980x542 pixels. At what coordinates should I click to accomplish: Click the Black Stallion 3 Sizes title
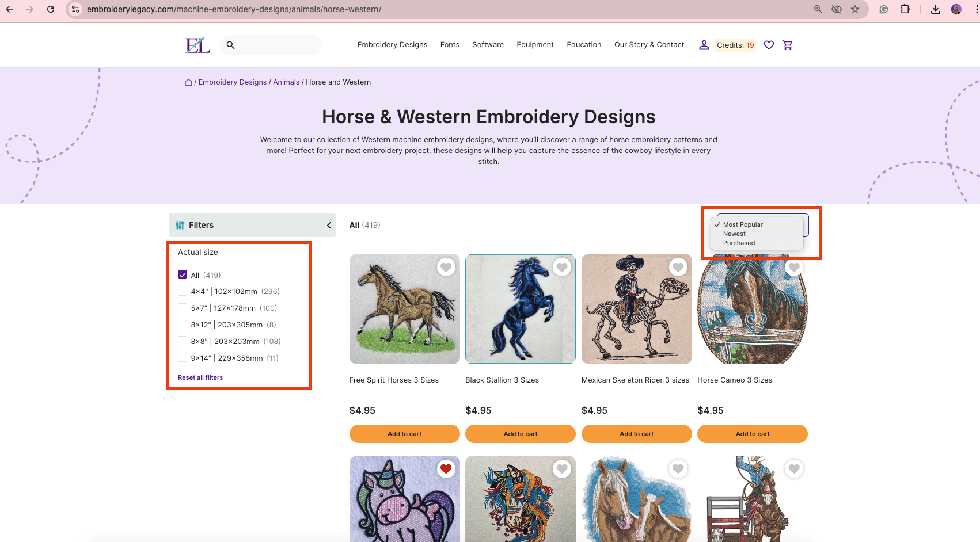pos(502,380)
